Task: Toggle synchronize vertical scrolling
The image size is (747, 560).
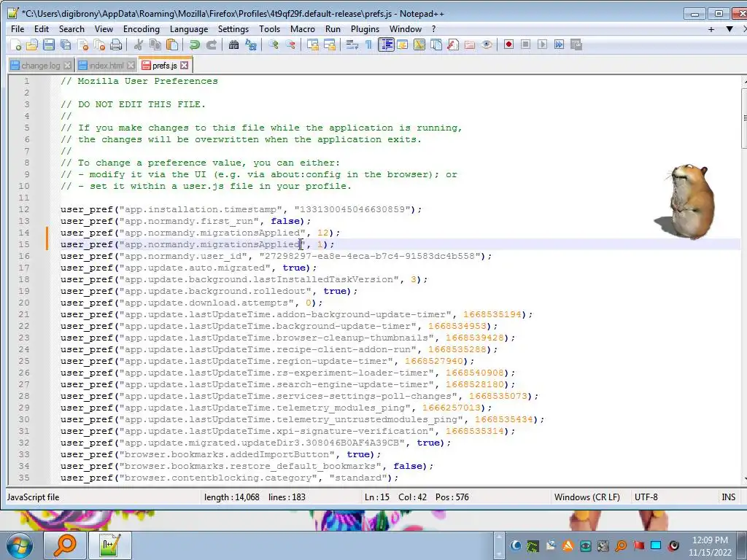Action: pyautogui.click(x=312, y=44)
